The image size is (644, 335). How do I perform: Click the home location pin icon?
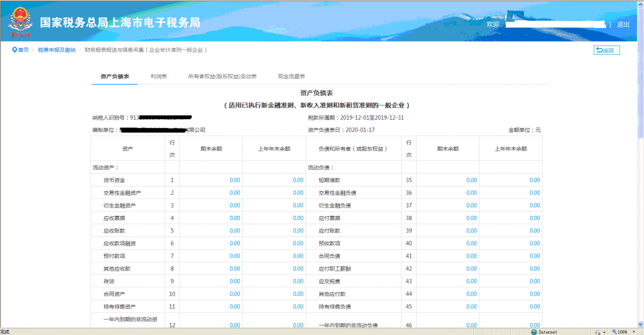coord(14,49)
